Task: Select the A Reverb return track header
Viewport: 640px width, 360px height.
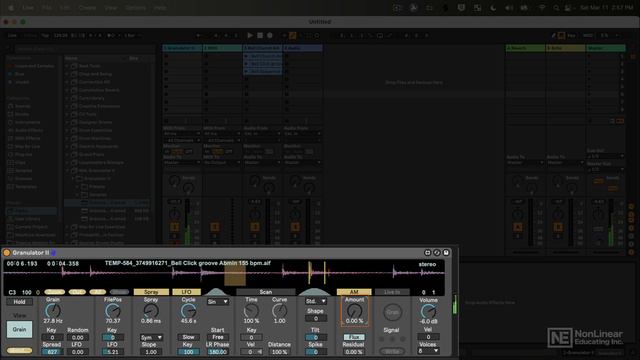Action: [525, 48]
